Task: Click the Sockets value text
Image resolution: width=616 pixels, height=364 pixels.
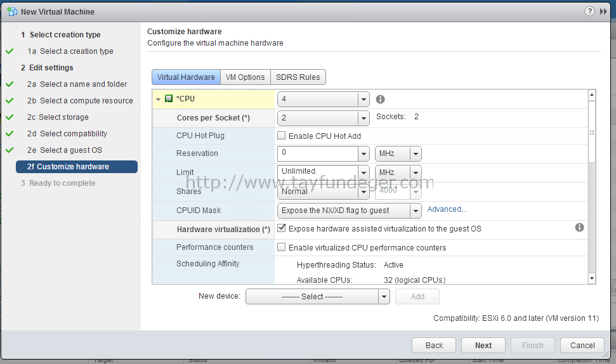Action: click(416, 117)
